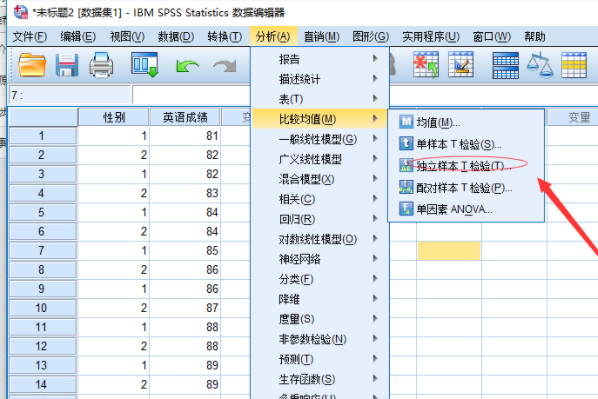Click the Split file icon
Screen dimensions: 598x399
[x=505, y=65]
